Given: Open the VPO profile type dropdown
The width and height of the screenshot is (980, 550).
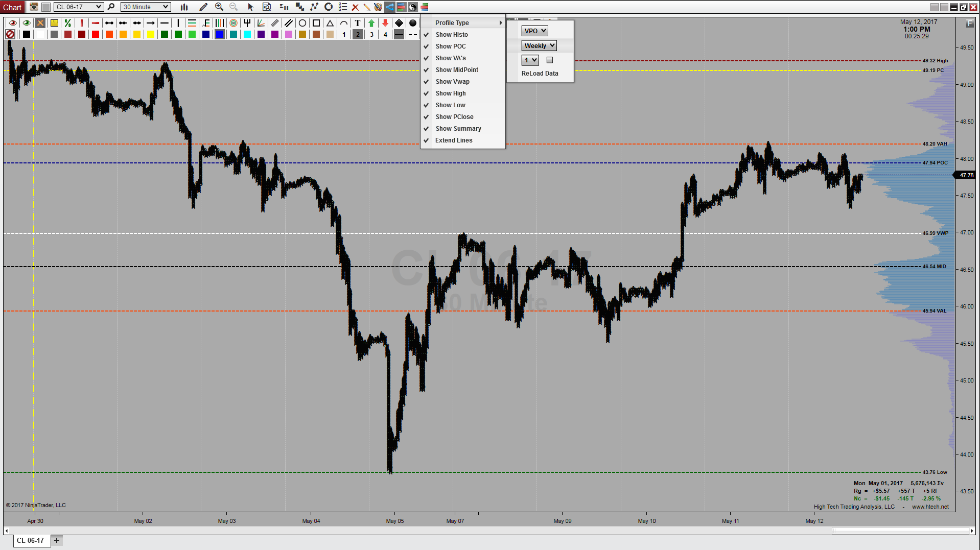Looking at the screenshot, I should [533, 30].
